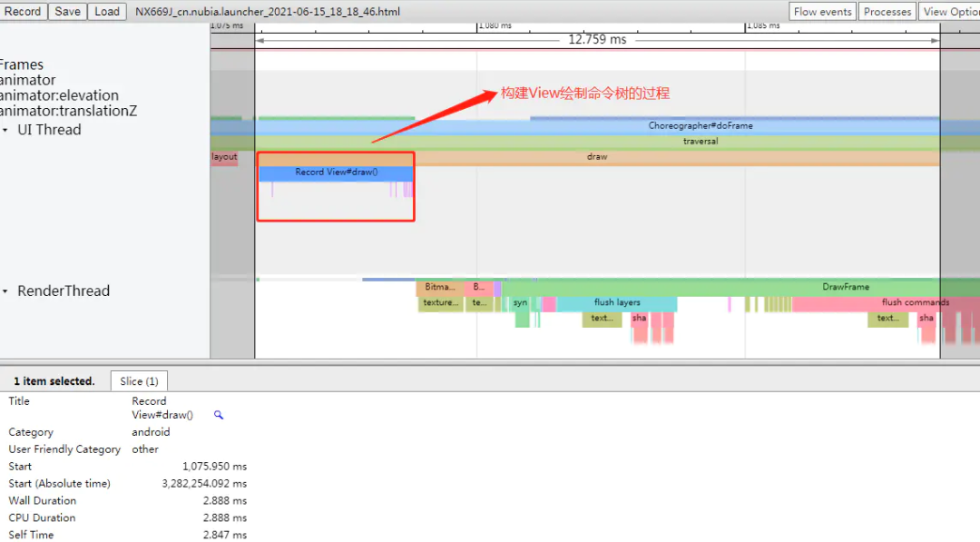This screenshot has width=980, height=542.
Task: Select the flush layers slice
Action: [617, 302]
